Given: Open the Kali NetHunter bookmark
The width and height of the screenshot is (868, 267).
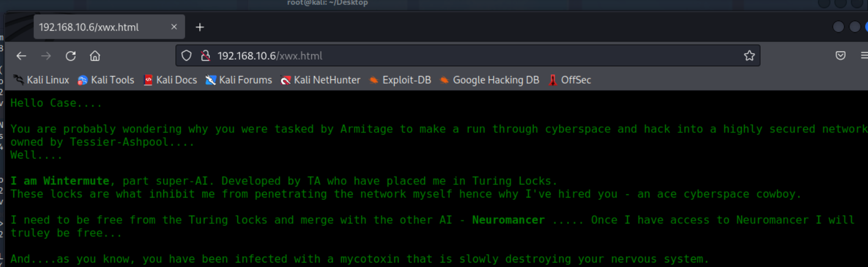Looking at the screenshot, I should 321,80.
